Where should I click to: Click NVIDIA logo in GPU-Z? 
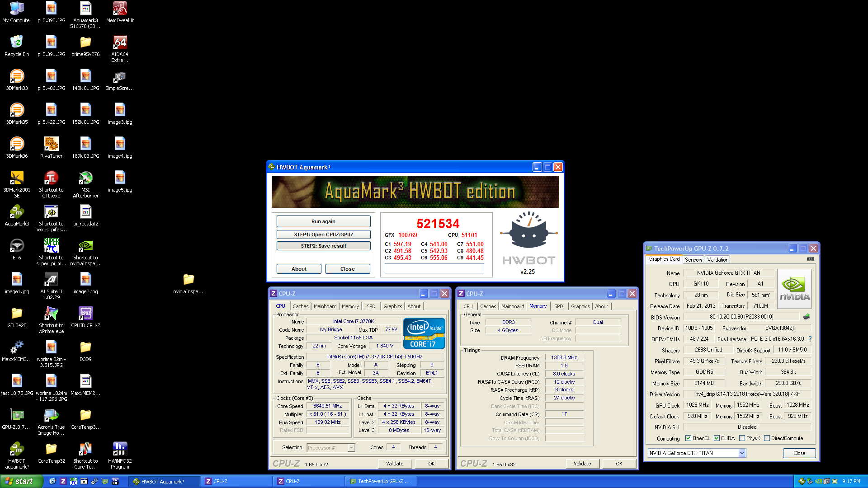[x=794, y=289]
